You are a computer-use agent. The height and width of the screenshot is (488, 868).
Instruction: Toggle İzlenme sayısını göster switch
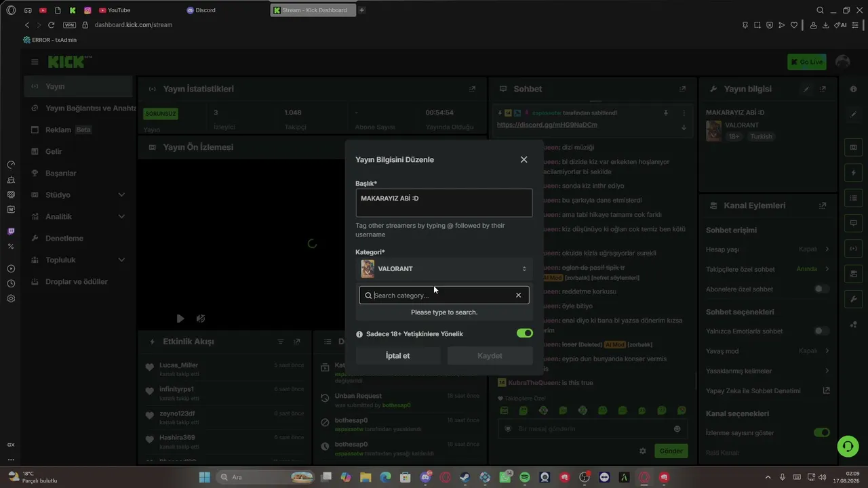tap(821, 432)
